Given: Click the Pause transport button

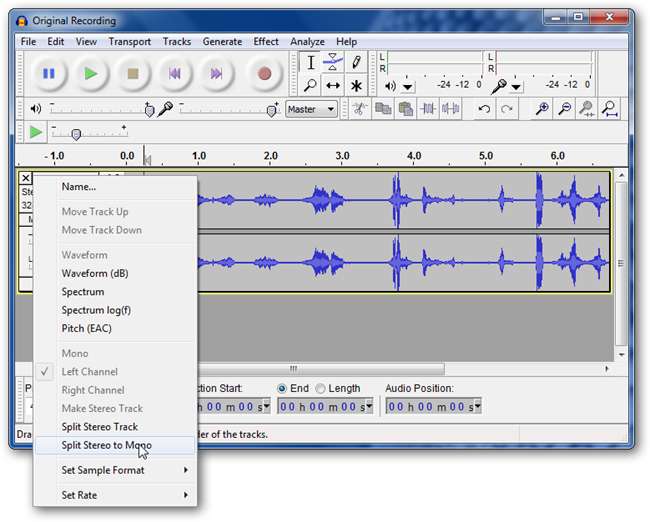Looking at the screenshot, I should [48, 73].
